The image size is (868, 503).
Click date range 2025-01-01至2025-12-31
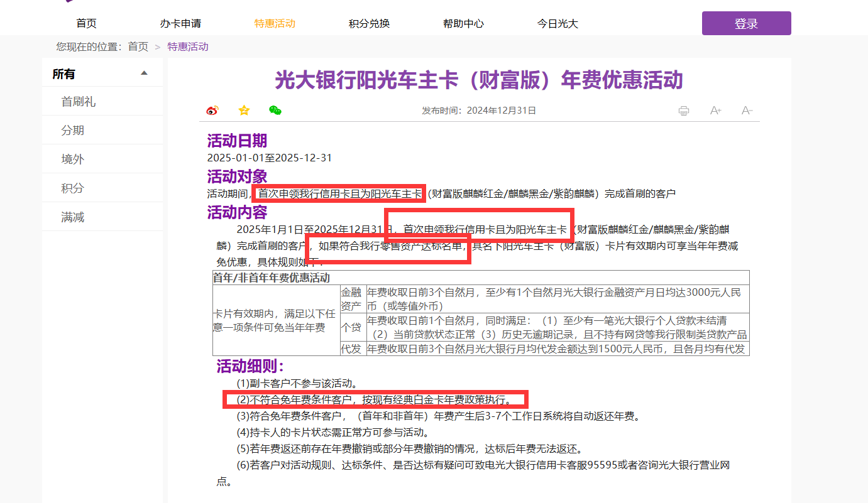pos(270,158)
